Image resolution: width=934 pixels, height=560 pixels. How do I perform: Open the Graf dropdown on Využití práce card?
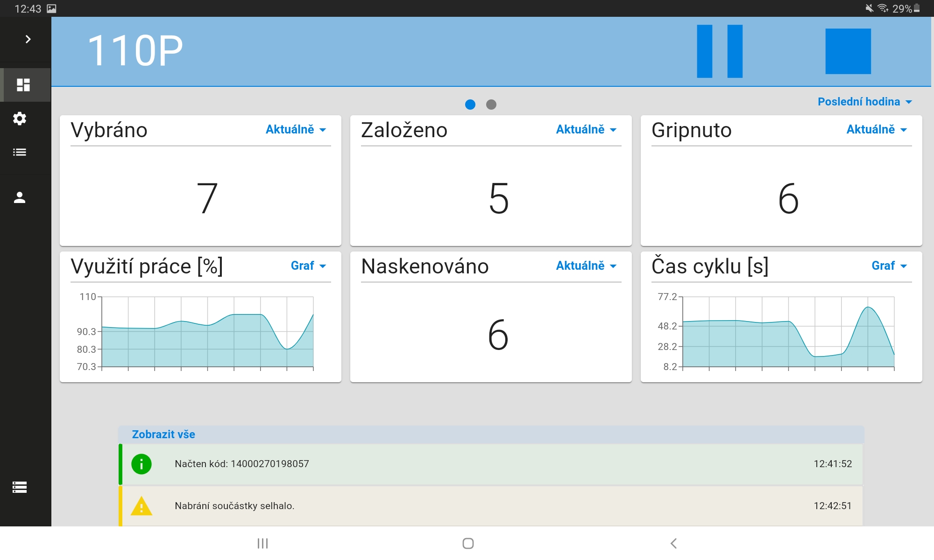click(x=308, y=266)
